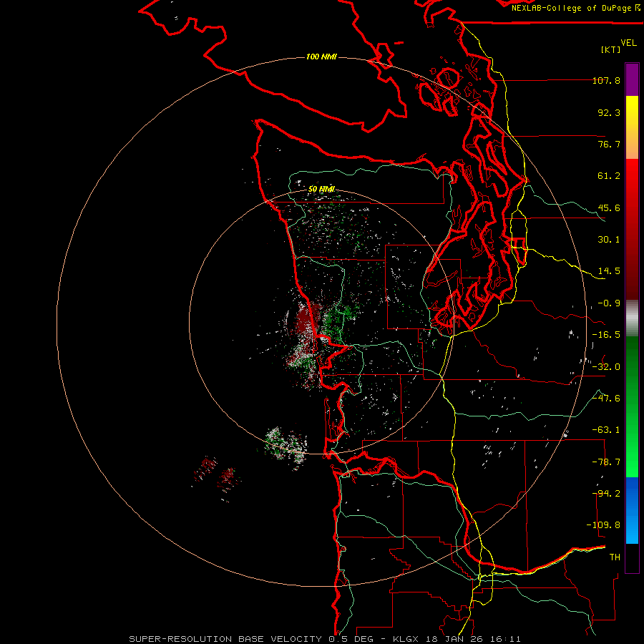Click the -78.7 velocity scale value
Screen dimensions: 644x644
point(606,462)
